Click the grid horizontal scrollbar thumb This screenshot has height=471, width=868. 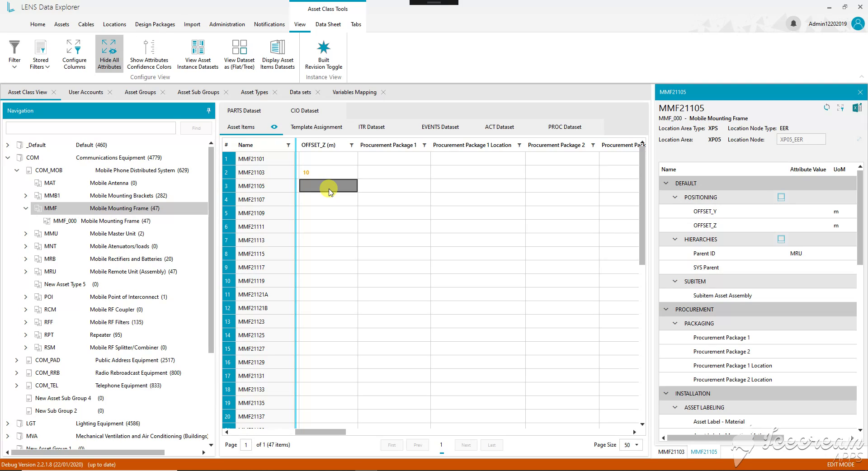pyautogui.click(x=320, y=432)
